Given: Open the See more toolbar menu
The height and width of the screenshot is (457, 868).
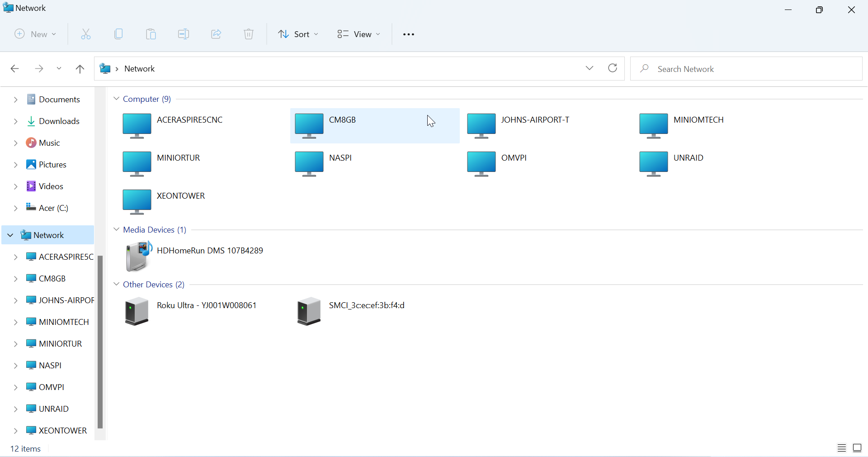Looking at the screenshot, I should coord(408,34).
